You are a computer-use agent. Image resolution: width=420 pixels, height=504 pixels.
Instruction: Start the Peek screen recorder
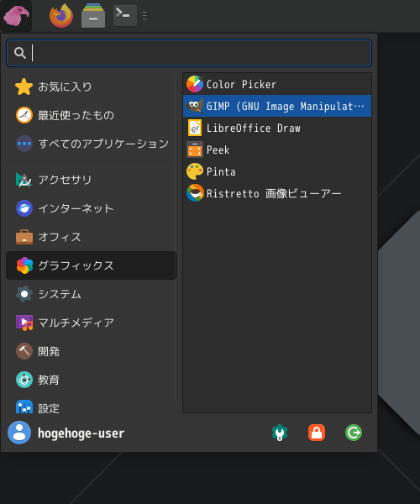pyautogui.click(x=277, y=150)
